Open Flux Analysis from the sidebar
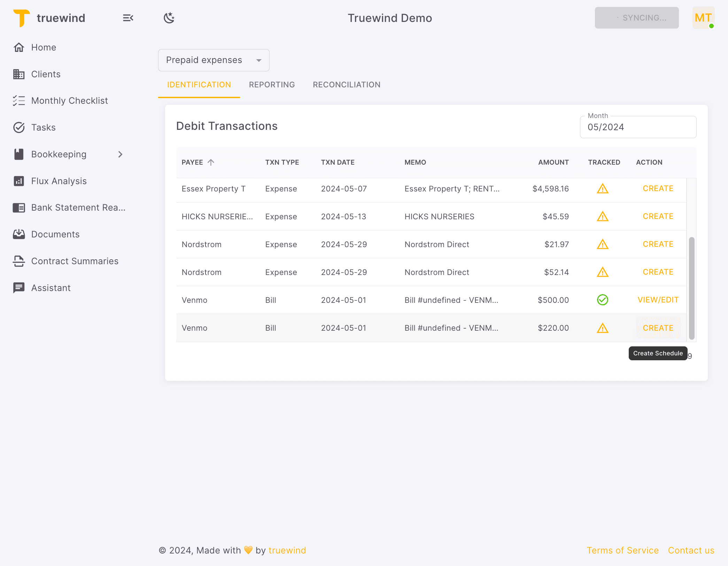The width and height of the screenshot is (728, 566). tap(59, 181)
